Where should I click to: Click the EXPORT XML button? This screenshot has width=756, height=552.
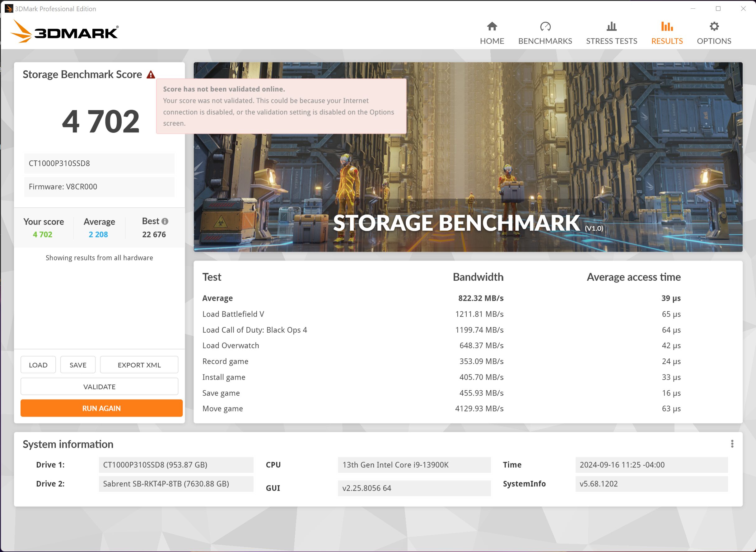tap(139, 365)
